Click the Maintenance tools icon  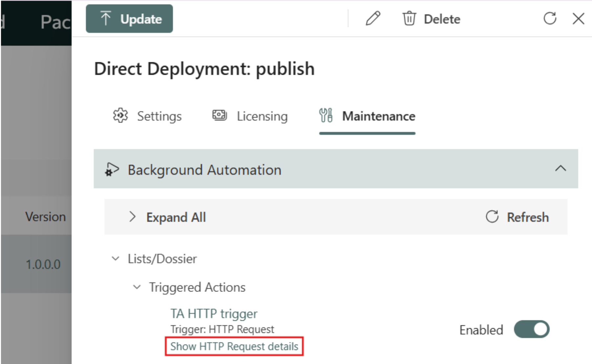[326, 116]
